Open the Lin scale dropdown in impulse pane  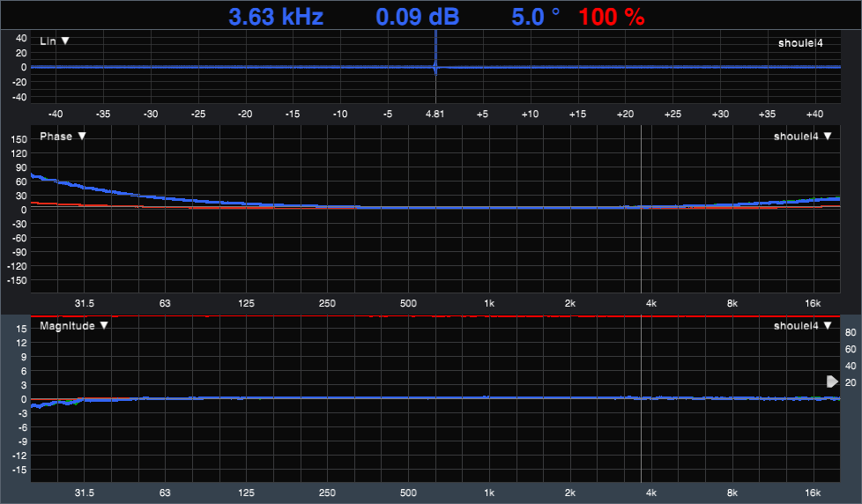point(55,41)
